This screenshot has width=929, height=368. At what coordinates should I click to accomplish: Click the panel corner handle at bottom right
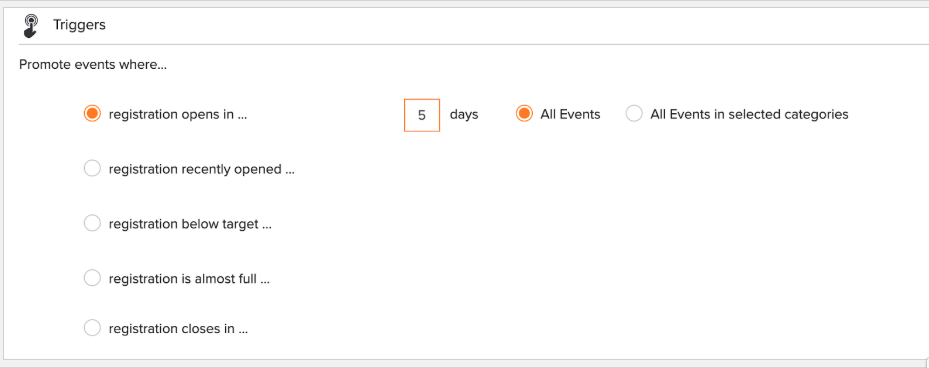coord(927,363)
